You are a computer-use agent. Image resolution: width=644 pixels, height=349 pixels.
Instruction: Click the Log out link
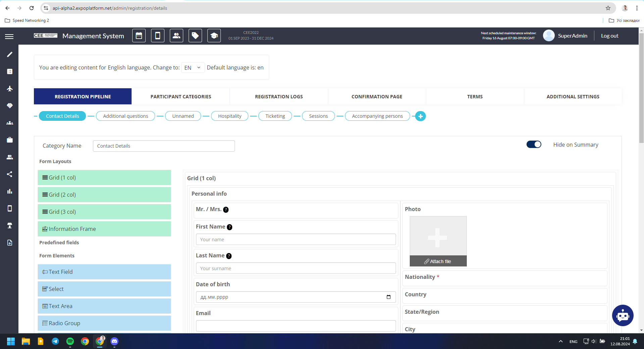(609, 36)
